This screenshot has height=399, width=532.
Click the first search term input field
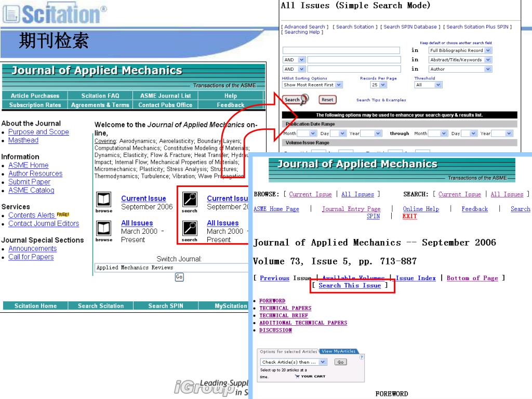[x=341, y=50]
